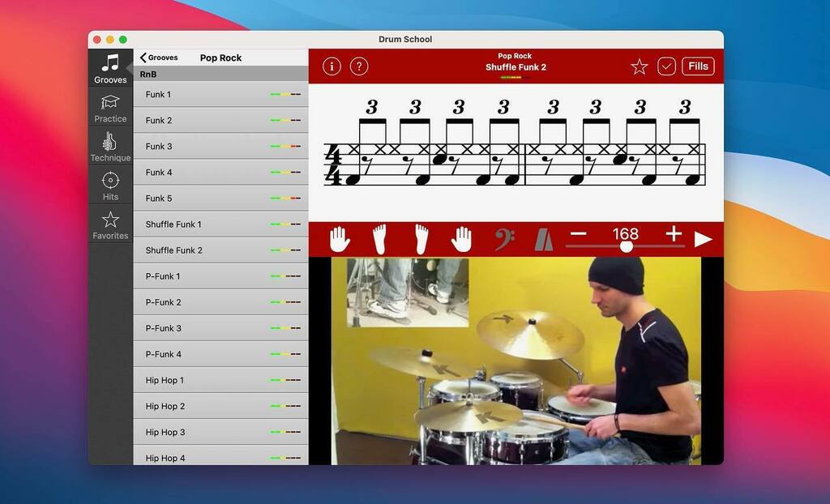830x504 pixels.
Task: Toggle the right foot icon
Action: coord(421,239)
